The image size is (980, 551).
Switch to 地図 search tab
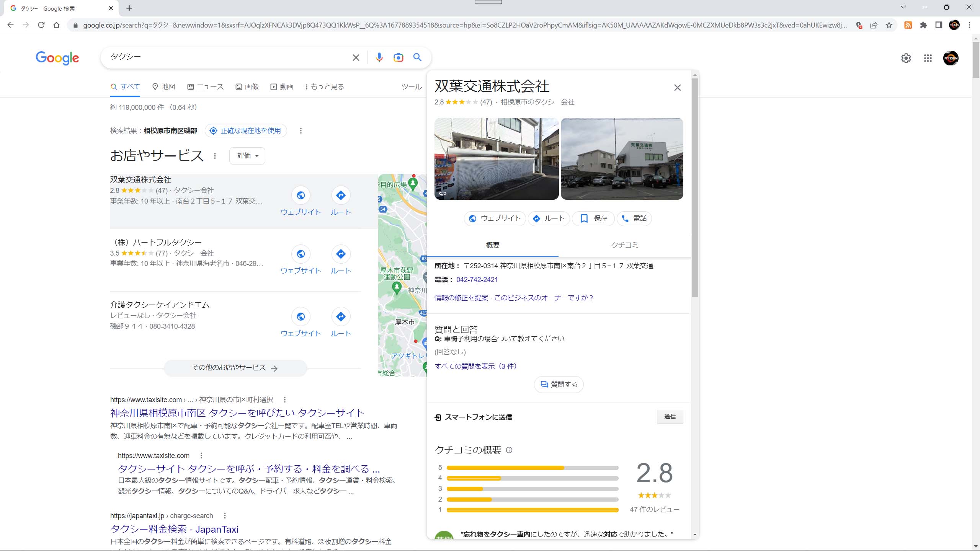164,87
